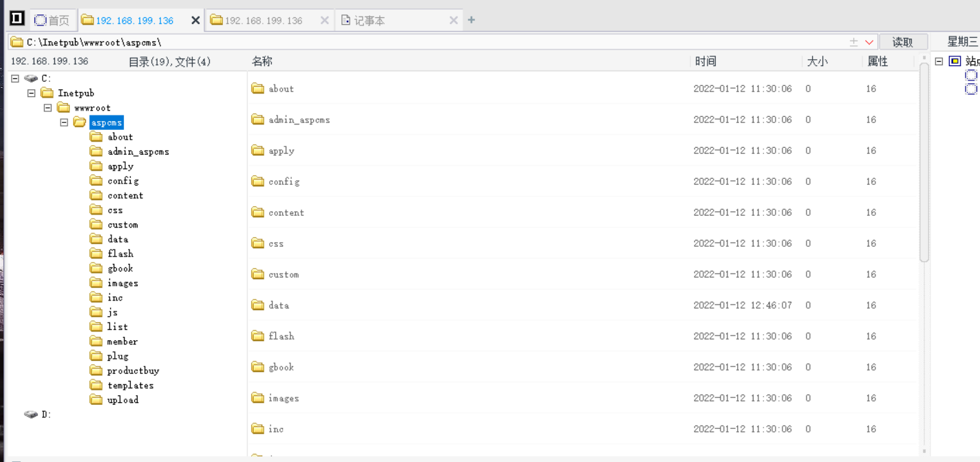Click the plus-minus icon beside the path dropdown

(853, 42)
